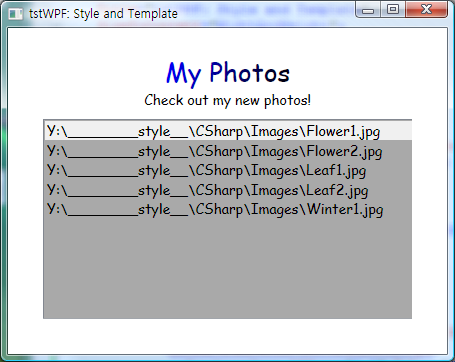Select the Leaf2.jpg list item
The width and height of the screenshot is (455, 362).
[x=228, y=190]
